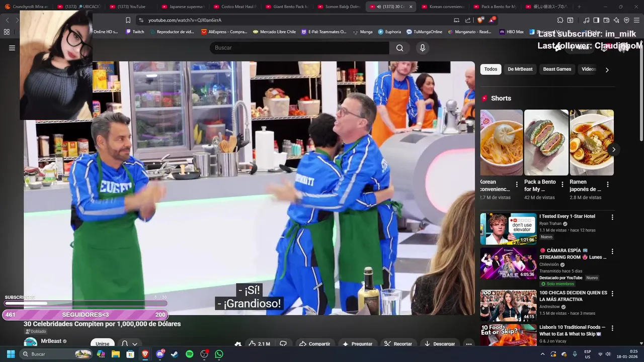Dislike the video with thumbs down
Viewport: 644px width, 362px height.
[283, 344]
